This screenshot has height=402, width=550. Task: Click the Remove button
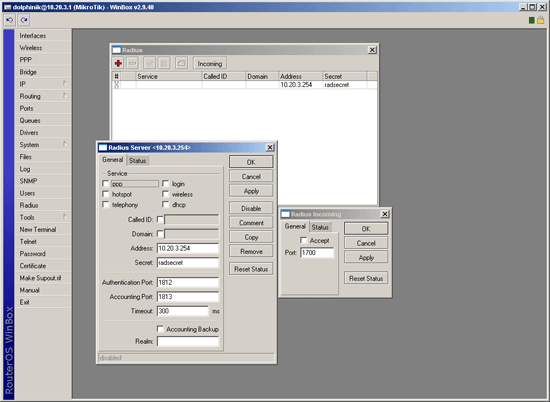coord(251,252)
